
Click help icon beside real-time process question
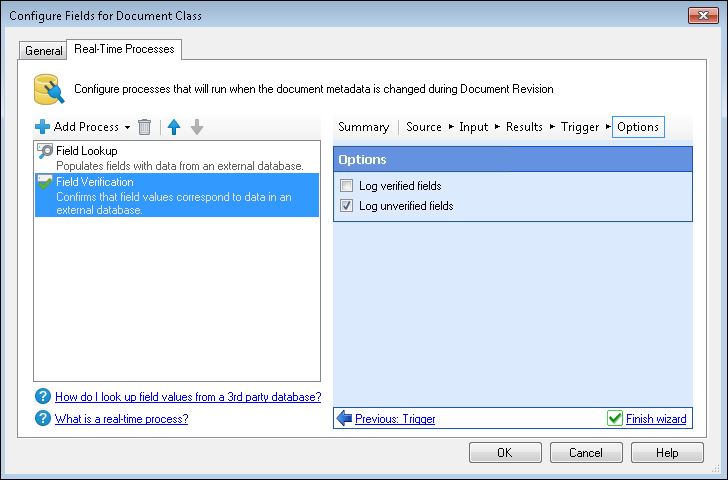coord(43,418)
